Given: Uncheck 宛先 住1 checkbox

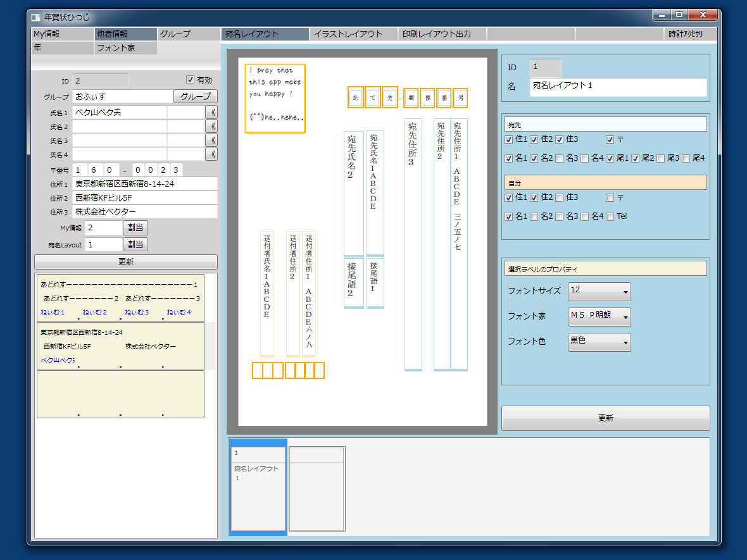Looking at the screenshot, I should coord(509,139).
